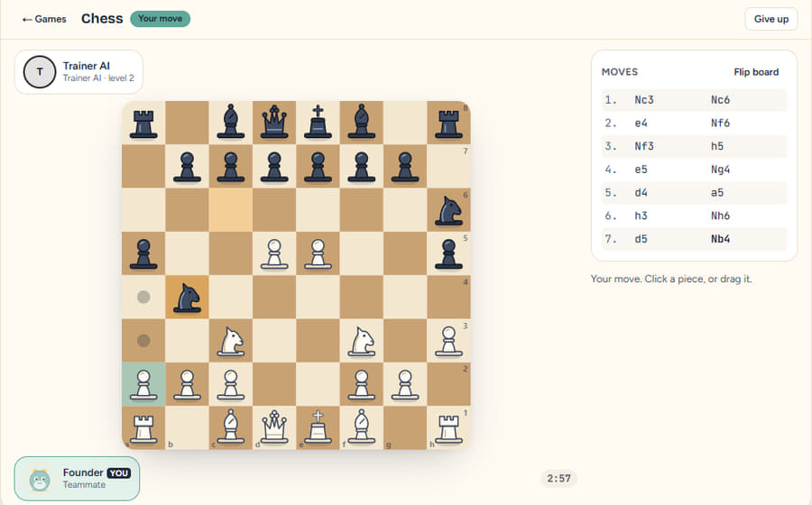
Task: Select move Nh6 in the moves list
Action: (720, 216)
